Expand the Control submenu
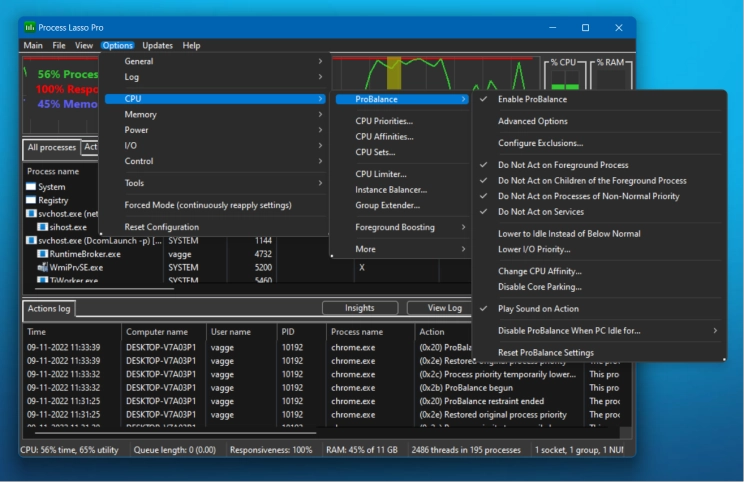 coord(215,161)
